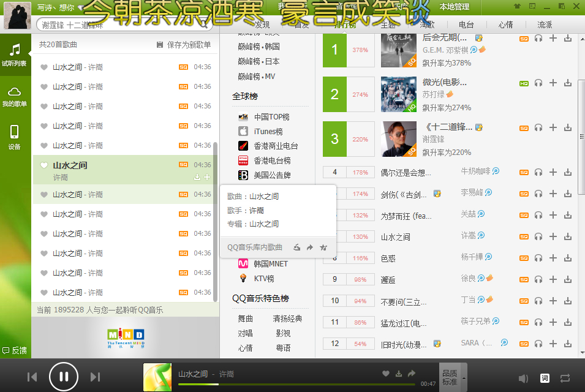Like the playing song in player bar
This screenshot has height=392, width=585.
pos(386,374)
